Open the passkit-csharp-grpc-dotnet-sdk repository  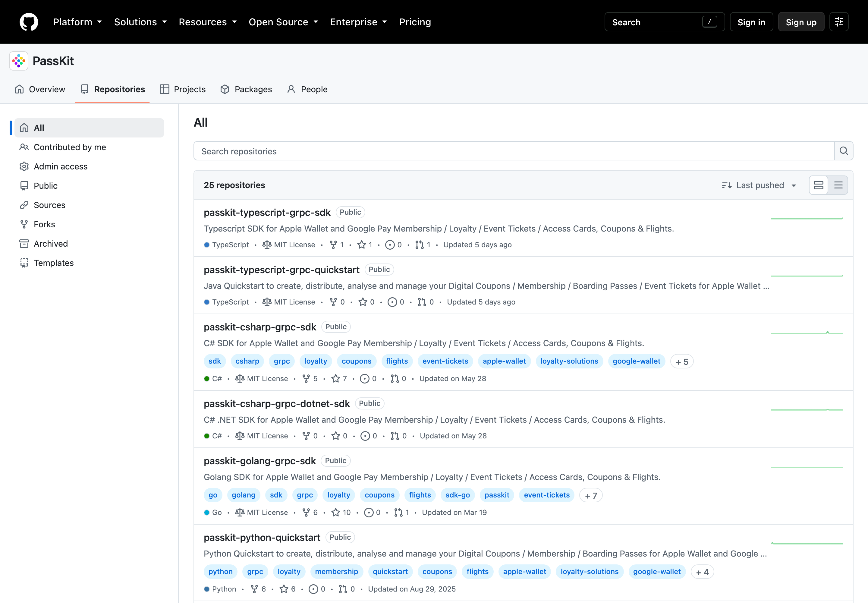click(277, 403)
